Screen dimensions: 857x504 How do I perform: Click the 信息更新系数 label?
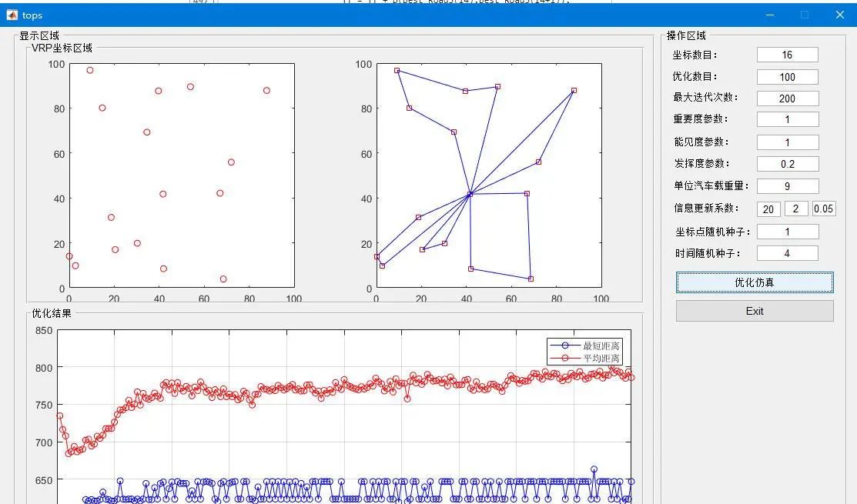pyautogui.click(x=706, y=208)
